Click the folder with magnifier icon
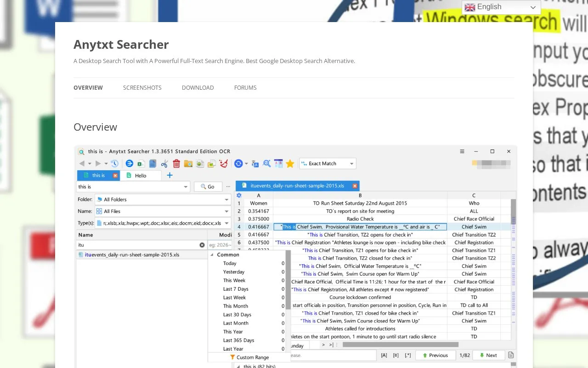Image resolution: width=588 pixels, height=368 pixels. [x=188, y=164]
